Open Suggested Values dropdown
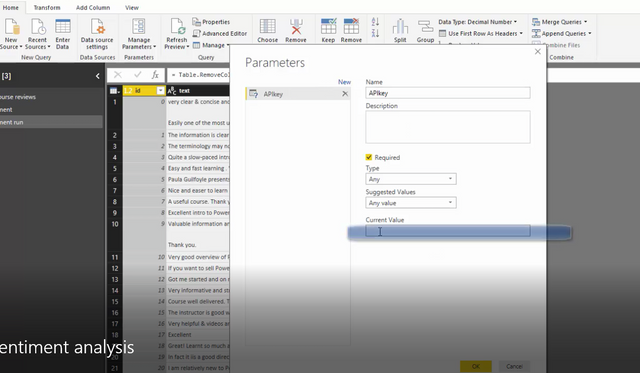Image resolution: width=640 pixels, height=373 pixels. (411, 203)
